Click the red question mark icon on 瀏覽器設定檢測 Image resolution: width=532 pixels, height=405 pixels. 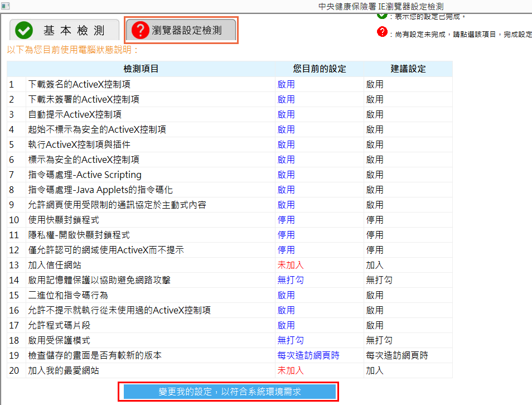point(139,30)
